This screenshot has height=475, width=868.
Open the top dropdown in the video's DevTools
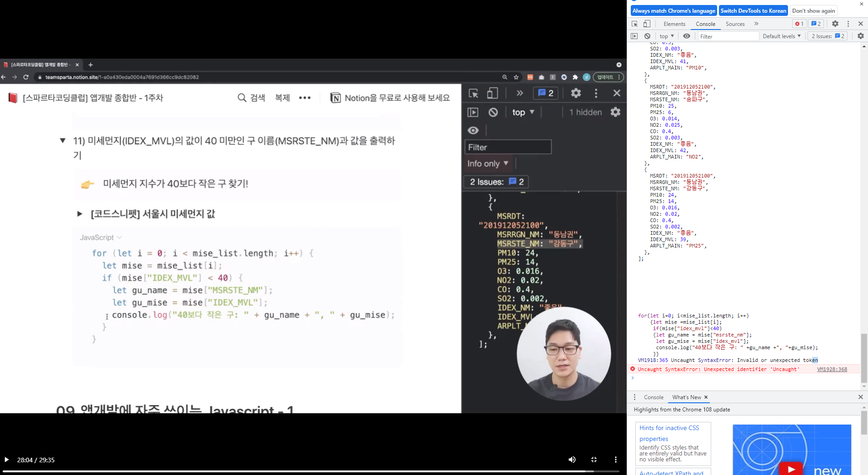pyautogui.click(x=523, y=112)
